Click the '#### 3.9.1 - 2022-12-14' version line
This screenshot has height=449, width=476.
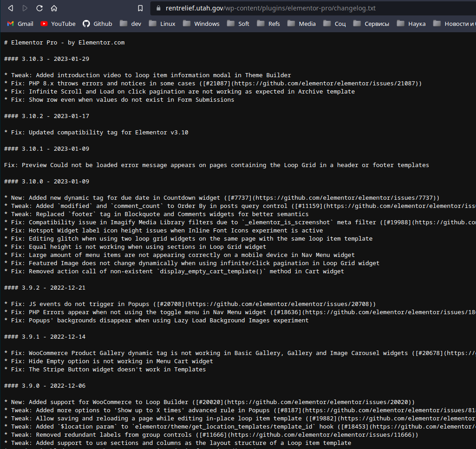click(45, 337)
